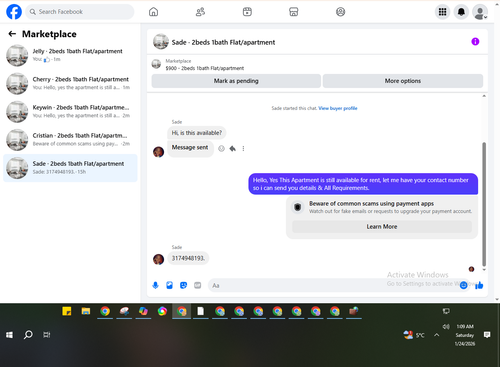The height and width of the screenshot is (367, 500).
Task: Expand the account profile menu
Action: click(x=480, y=12)
